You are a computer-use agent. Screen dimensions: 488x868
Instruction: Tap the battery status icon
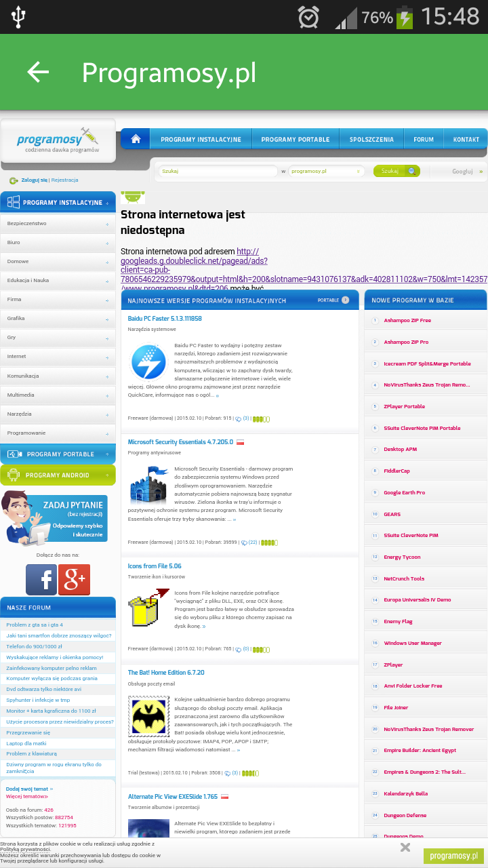(x=405, y=17)
